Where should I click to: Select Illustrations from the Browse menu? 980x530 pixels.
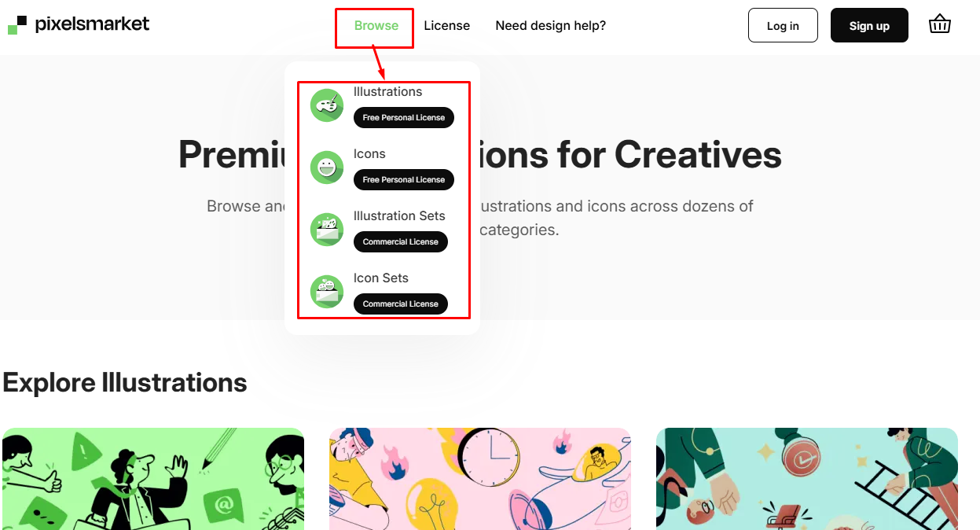[387, 92]
